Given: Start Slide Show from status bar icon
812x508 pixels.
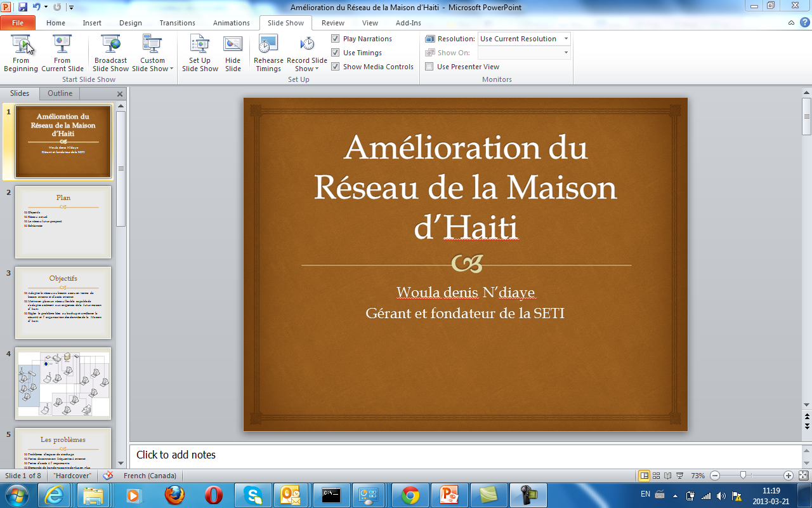Looking at the screenshot, I should 679,476.
